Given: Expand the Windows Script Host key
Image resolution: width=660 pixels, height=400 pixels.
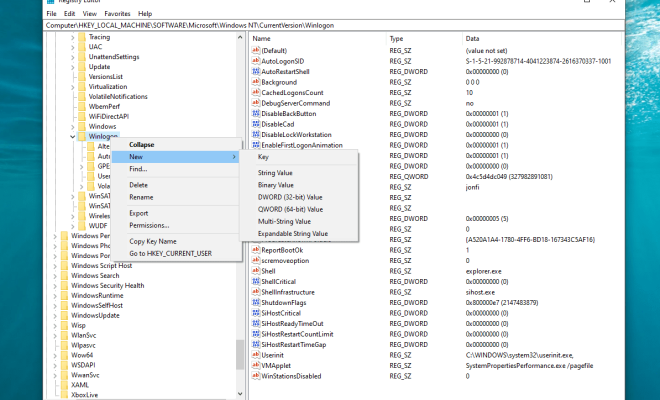Looking at the screenshot, I should coord(55,266).
